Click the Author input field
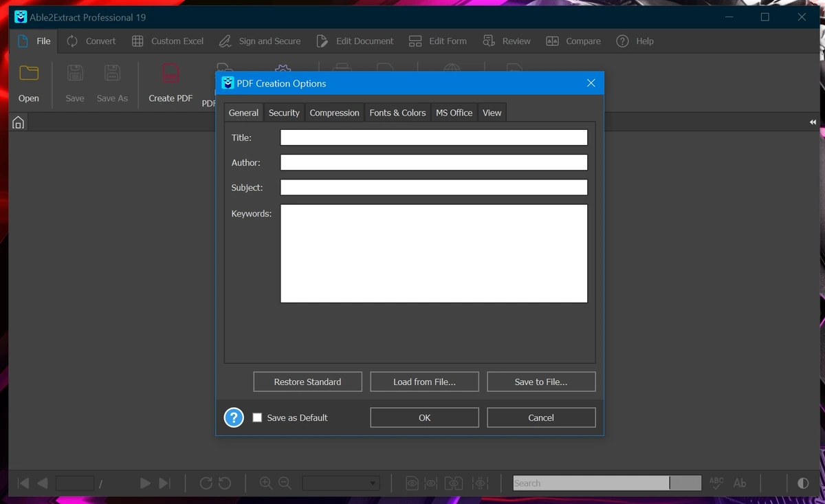This screenshot has width=825, height=504. coord(434,162)
